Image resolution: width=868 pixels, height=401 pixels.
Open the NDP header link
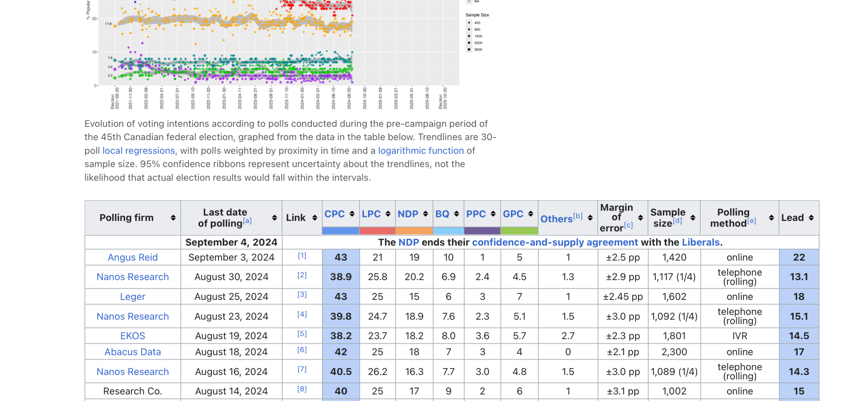[408, 214]
